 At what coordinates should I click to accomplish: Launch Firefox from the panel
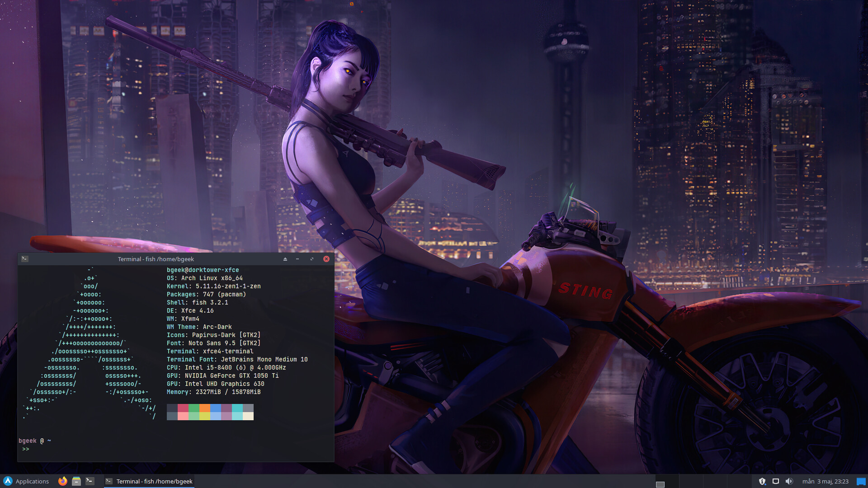pos(63,481)
